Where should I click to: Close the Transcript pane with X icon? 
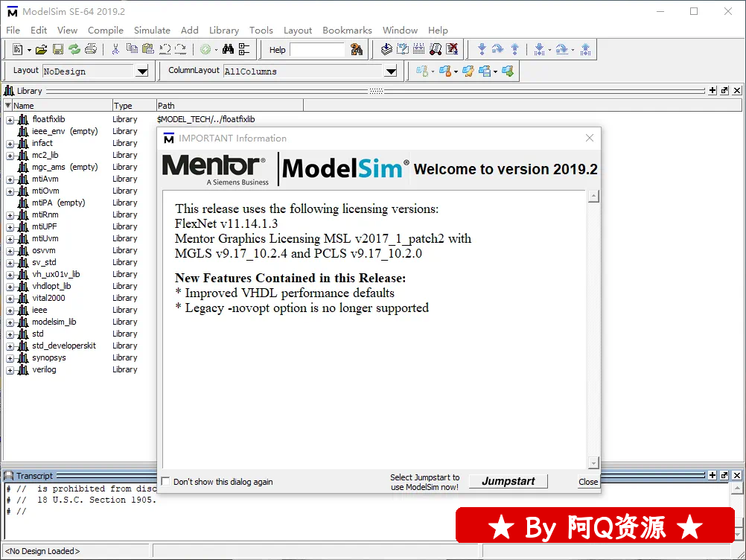[737, 475]
